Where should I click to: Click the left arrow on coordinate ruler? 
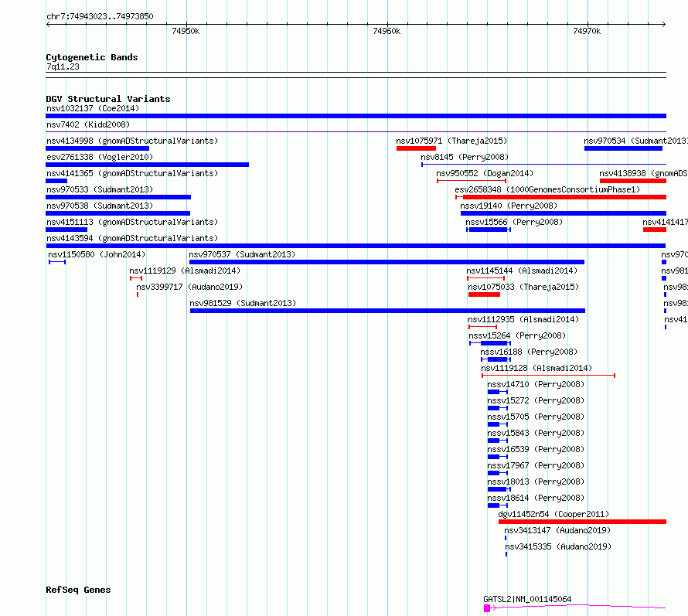coord(48,25)
